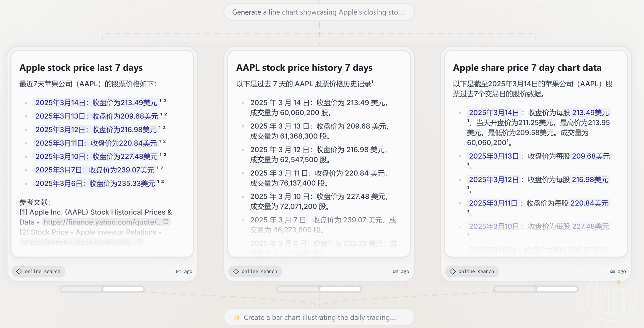The height and width of the screenshot is (328, 644).
Task: Click the online search diamond icon in middle card
Action: (x=236, y=271)
